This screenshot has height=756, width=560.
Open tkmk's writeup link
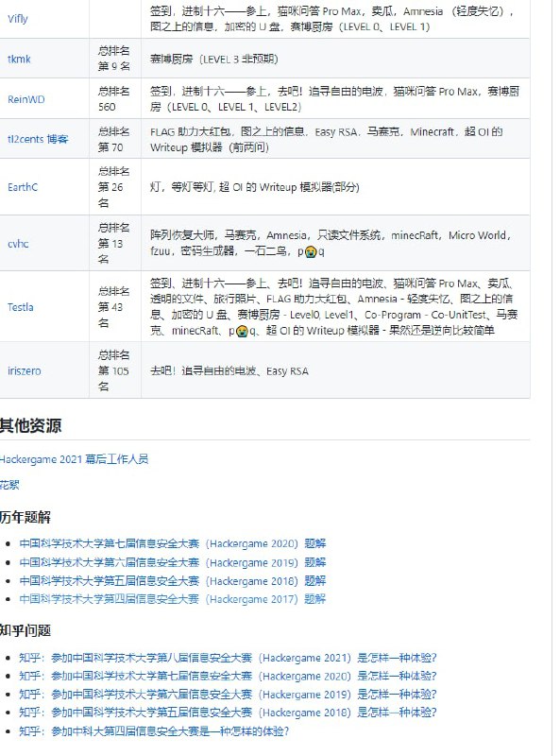click(x=19, y=59)
